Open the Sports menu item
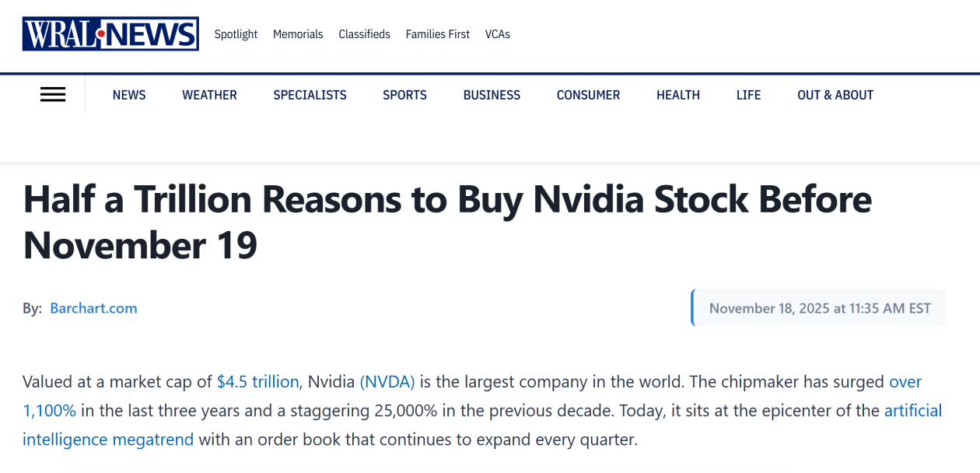The image size is (980, 473). click(404, 95)
